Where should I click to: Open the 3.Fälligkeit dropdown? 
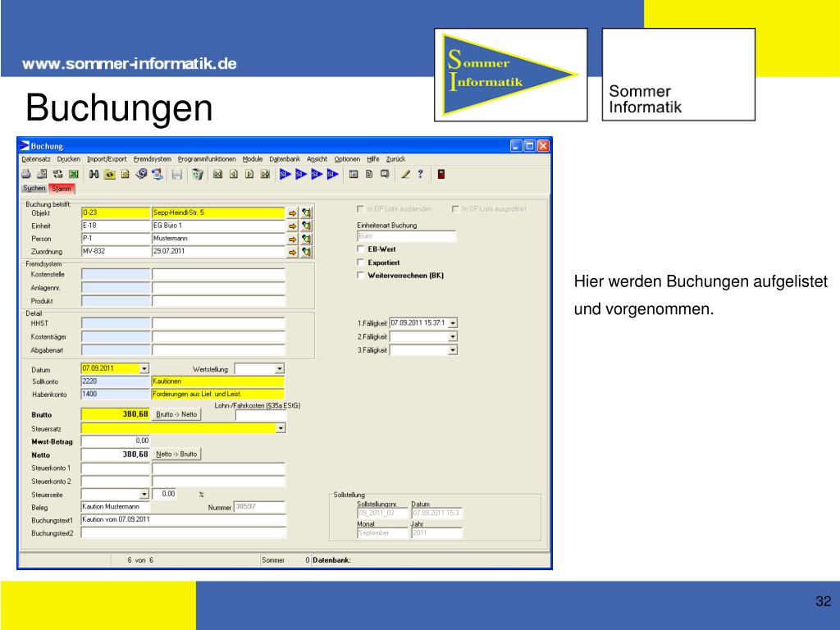pyautogui.click(x=453, y=349)
